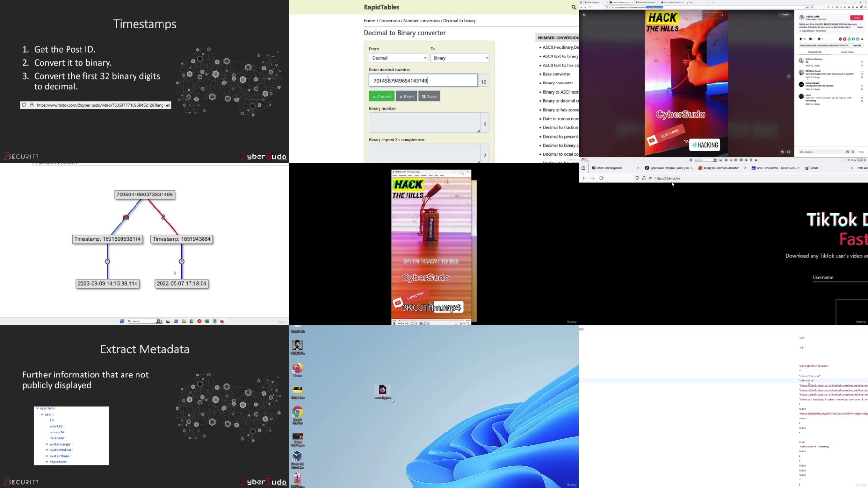Click the Forward arrow beside tiker.cc address
The width and height of the screenshot is (868, 488).
click(593, 178)
